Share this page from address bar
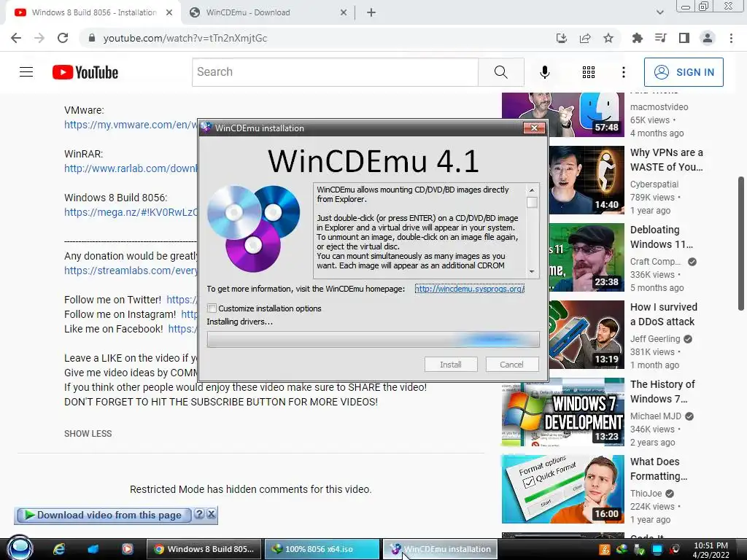Screen dimensions: 747x560 585,38
